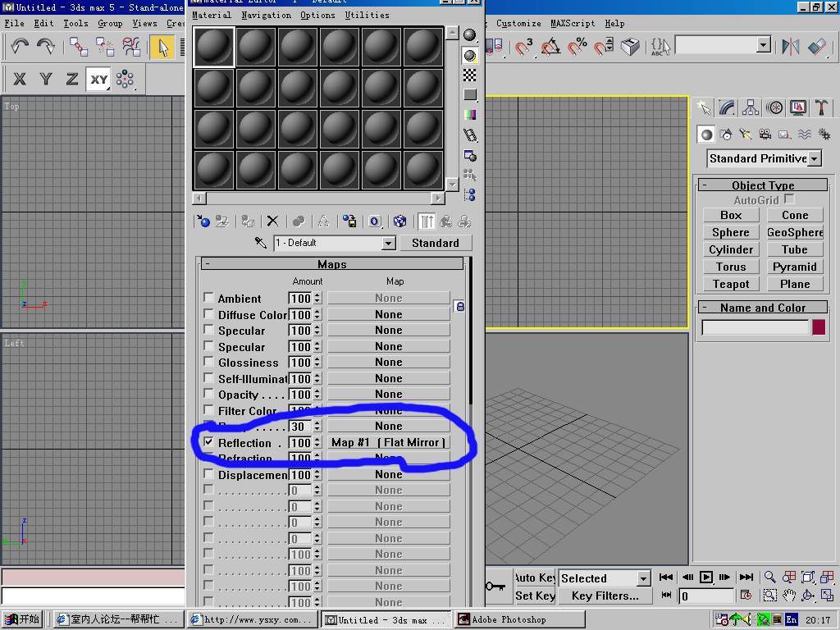The width and height of the screenshot is (840, 630).
Task: Open the Utilities hammer panel tab
Action: (x=821, y=107)
